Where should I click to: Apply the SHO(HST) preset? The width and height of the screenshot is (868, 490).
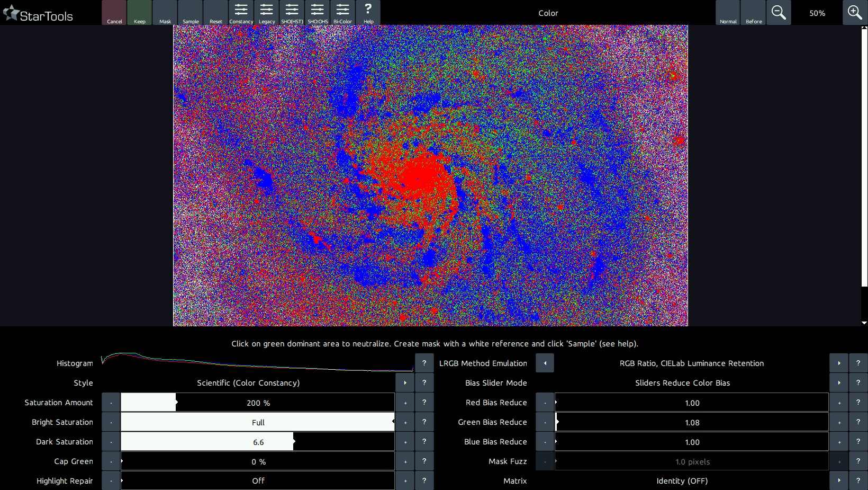[x=292, y=13]
